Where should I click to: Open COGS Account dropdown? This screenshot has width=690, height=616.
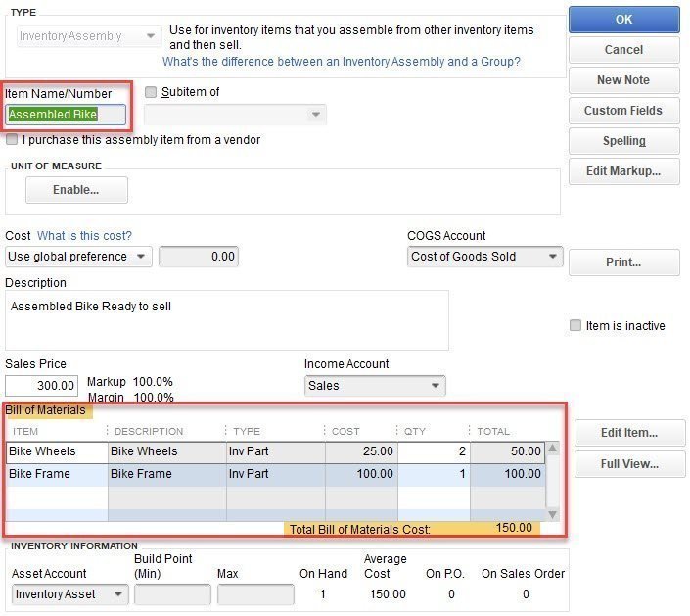coord(484,257)
